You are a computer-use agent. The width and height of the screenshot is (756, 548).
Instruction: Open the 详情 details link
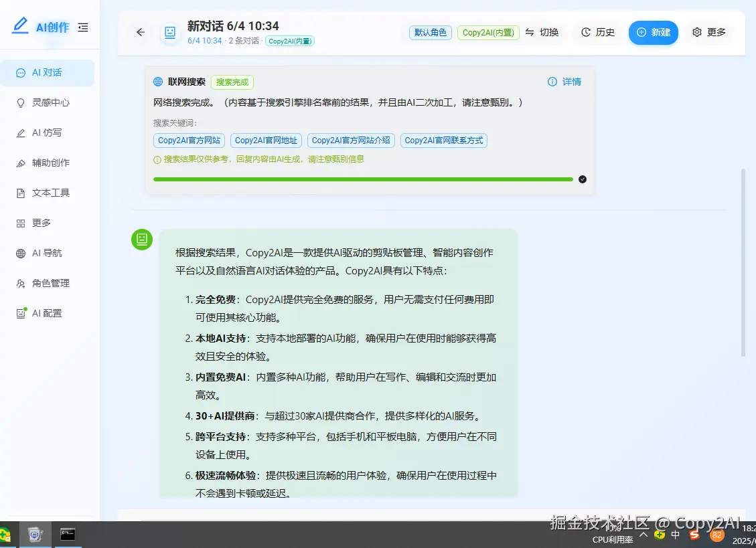tap(564, 82)
